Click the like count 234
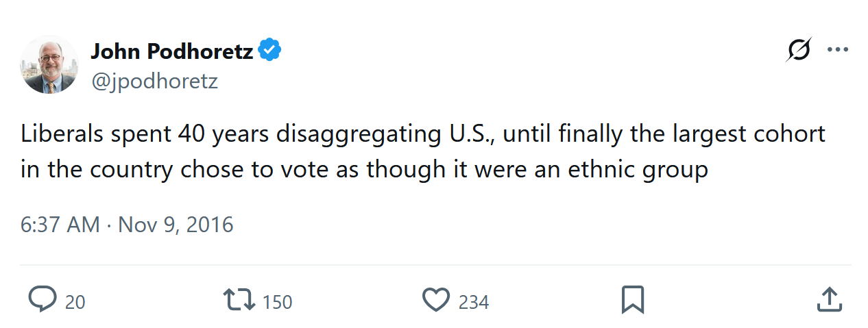This screenshot has height=328, width=868. pyautogui.click(x=474, y=302)
